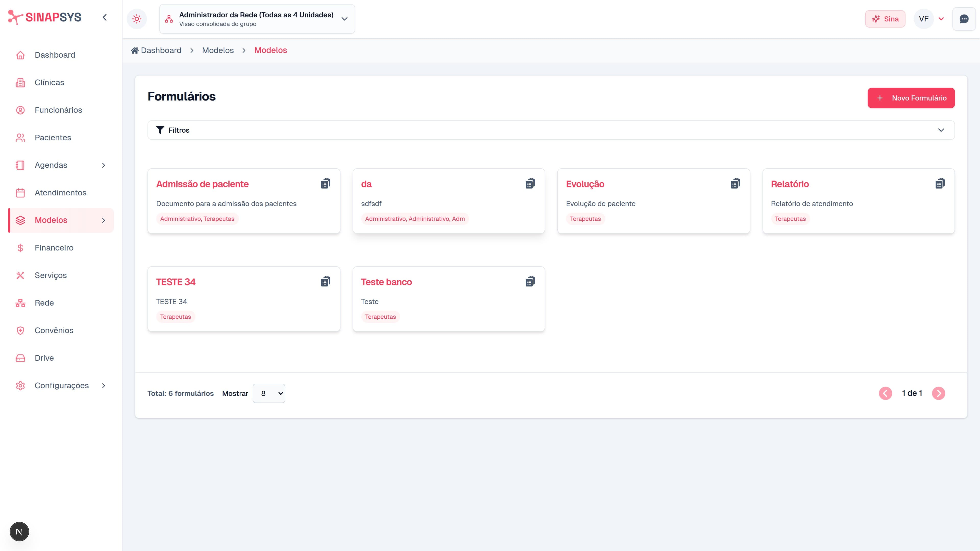Click the duplicate icon on Admissão de paciente card

point(325,184)
